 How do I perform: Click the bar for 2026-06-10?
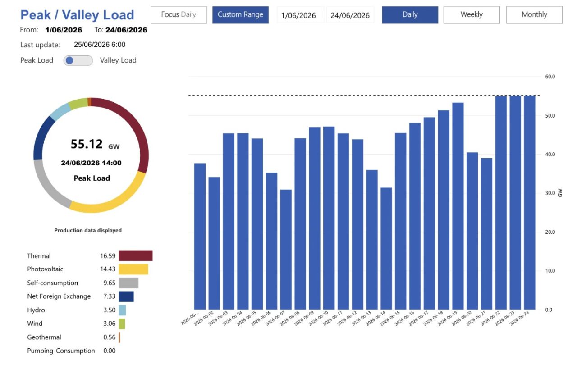click(x=329, y=218)
